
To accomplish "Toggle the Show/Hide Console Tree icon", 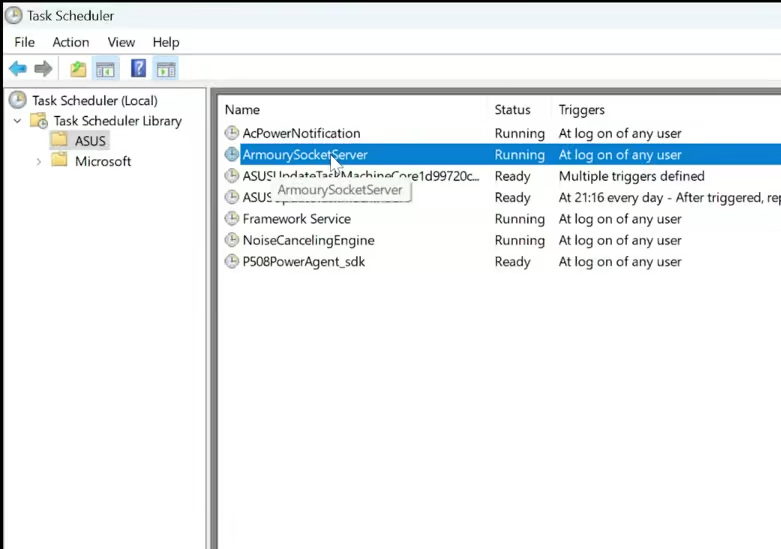I will (105, 69).
